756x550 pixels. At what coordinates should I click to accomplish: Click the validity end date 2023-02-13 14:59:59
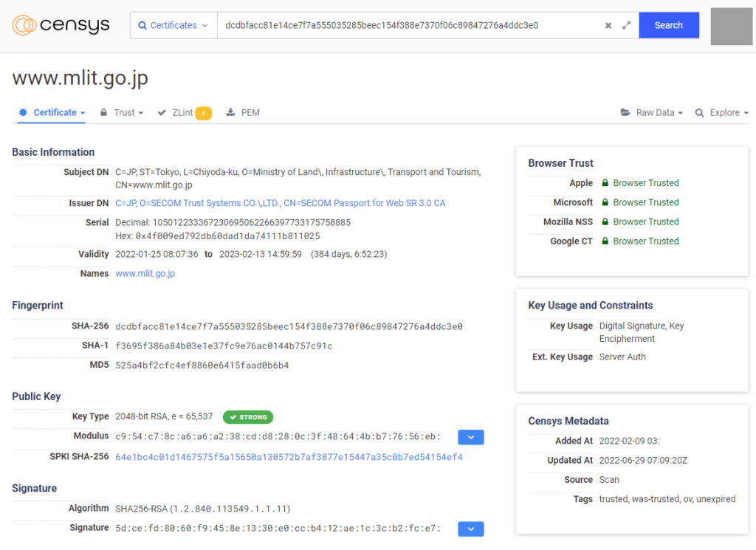pyautogui.click(x=261, y=254)
